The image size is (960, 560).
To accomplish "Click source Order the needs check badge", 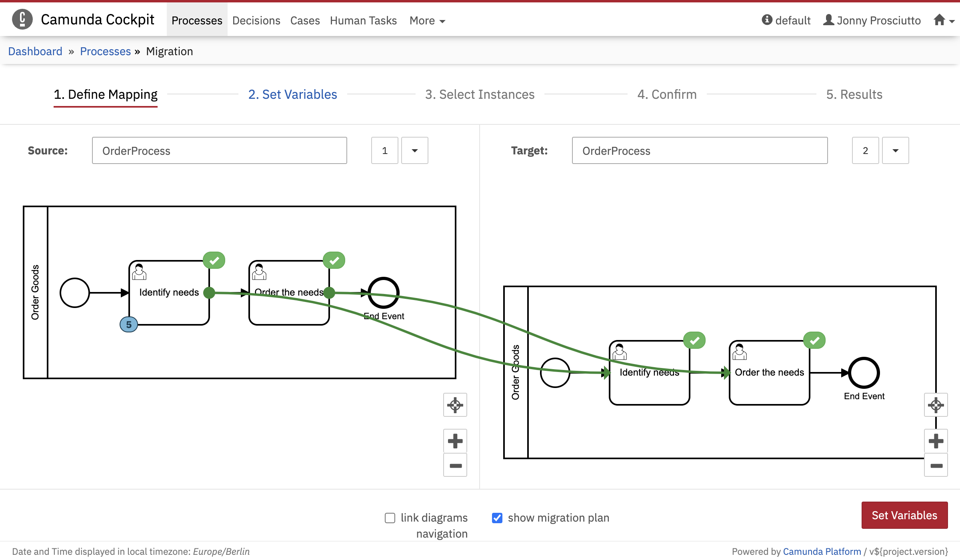I will click(x=334, y=260).
